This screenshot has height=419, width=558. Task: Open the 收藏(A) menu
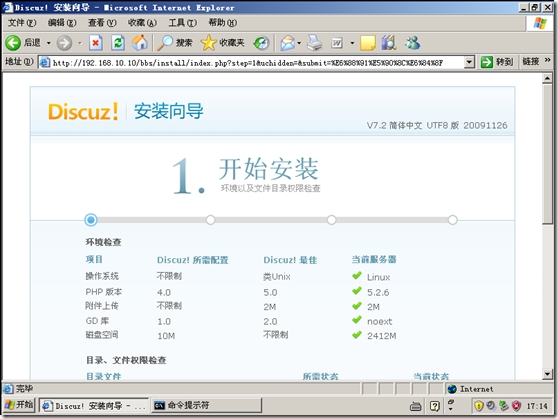(x=142, y=23)
